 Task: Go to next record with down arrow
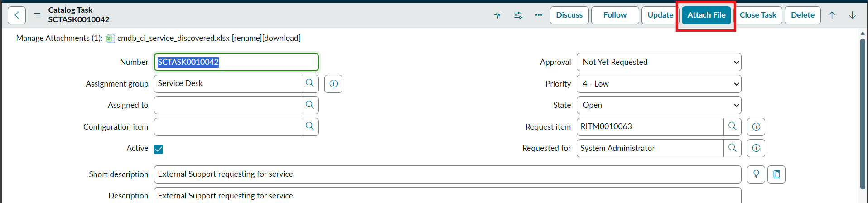tap(852, 15)
